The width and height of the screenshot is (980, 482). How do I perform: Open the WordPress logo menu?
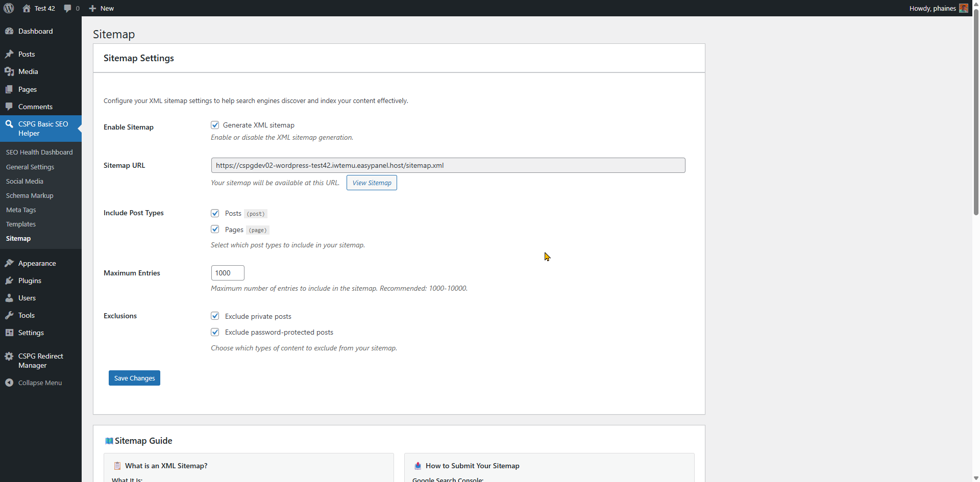(x=8, y=8)
